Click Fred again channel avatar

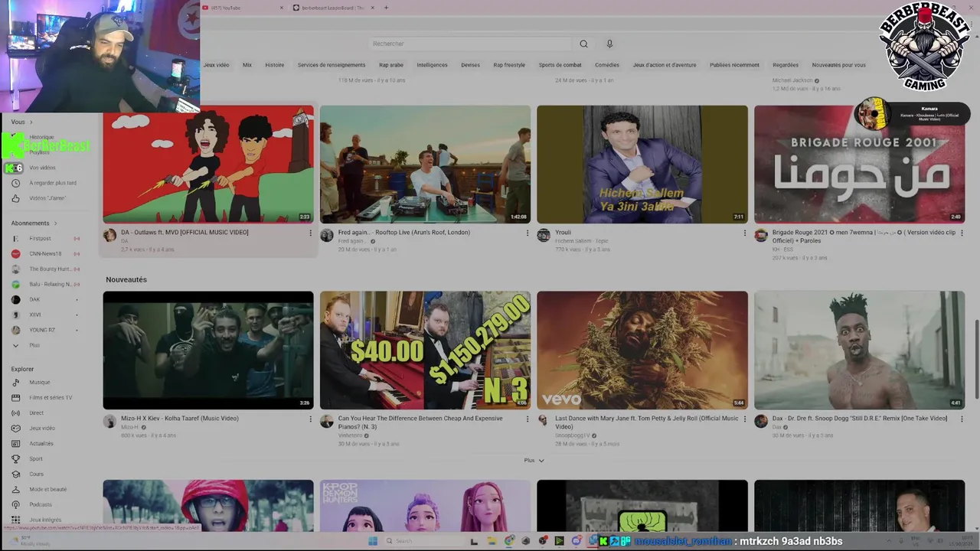327,235
